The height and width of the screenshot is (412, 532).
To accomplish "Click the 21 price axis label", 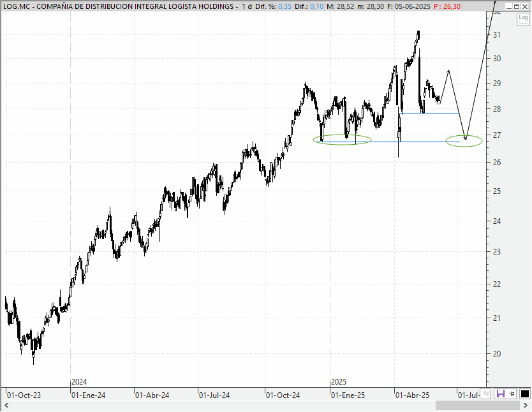I will pos(497,318).
